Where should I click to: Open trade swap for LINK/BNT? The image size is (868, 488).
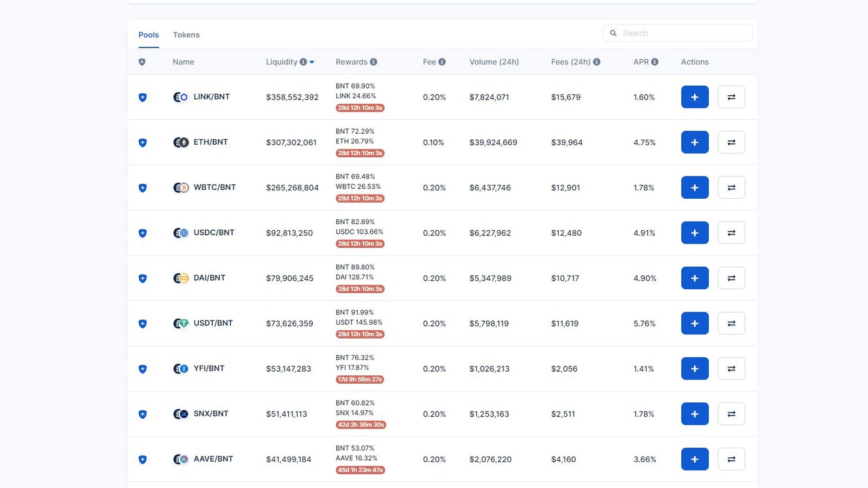pos(731,97)
